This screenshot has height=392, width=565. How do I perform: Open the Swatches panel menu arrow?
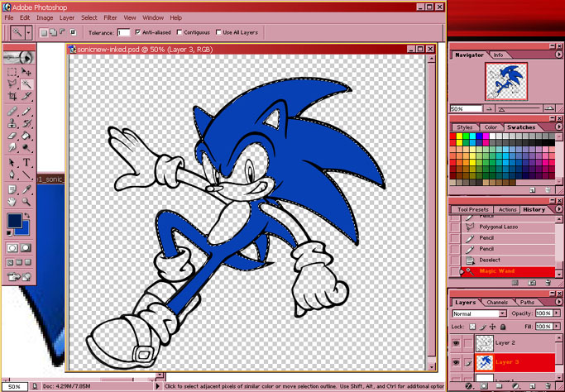[x=558, y=127]
